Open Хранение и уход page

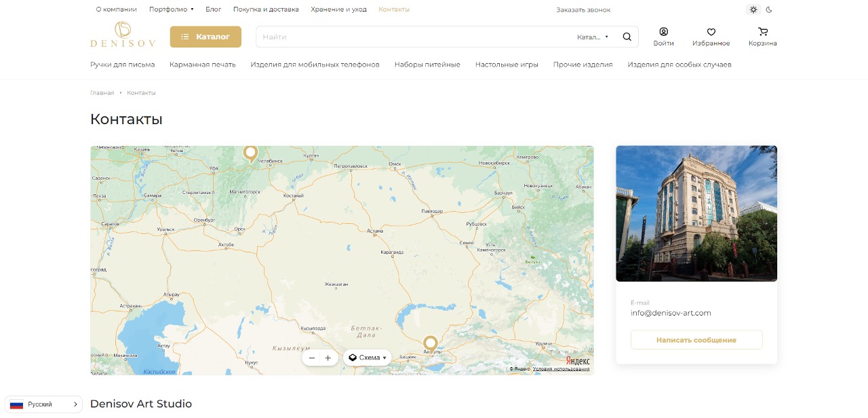coord(338,9)
